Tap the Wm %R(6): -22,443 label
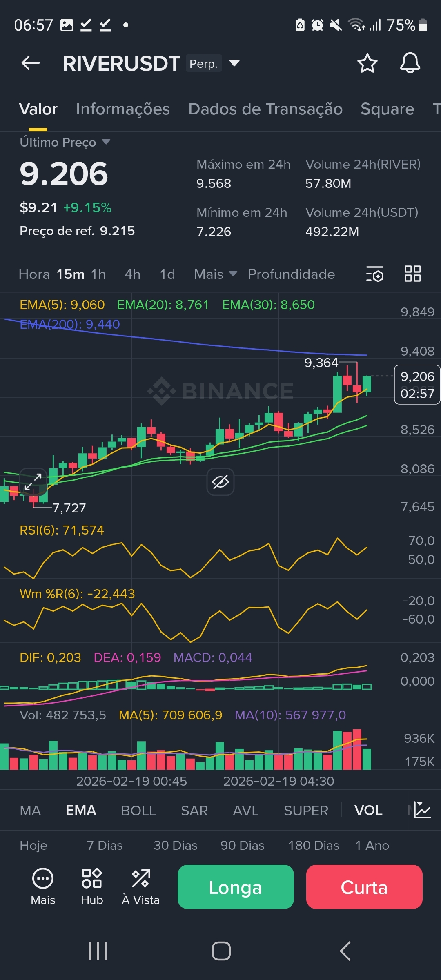 (x=77, y=594)
